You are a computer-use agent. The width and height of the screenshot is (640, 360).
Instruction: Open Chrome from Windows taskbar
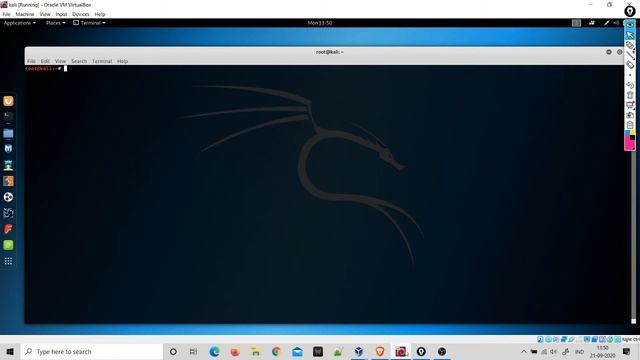[276, 351]
